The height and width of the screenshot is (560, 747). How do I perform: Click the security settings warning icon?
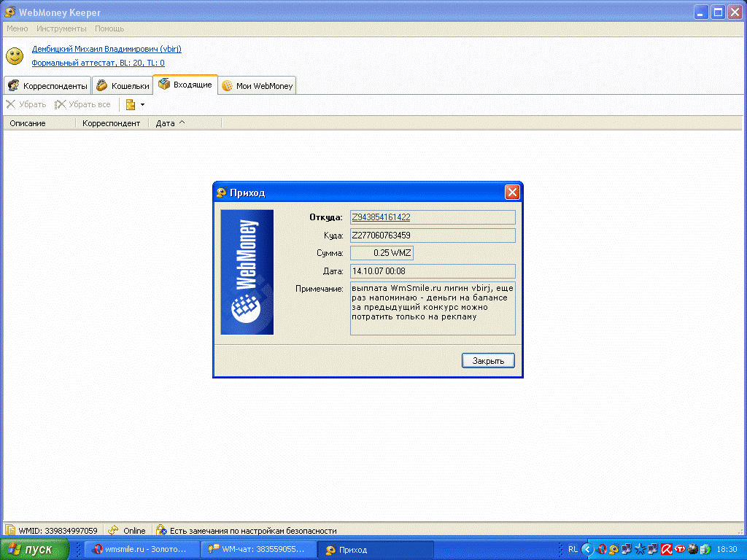162,531
